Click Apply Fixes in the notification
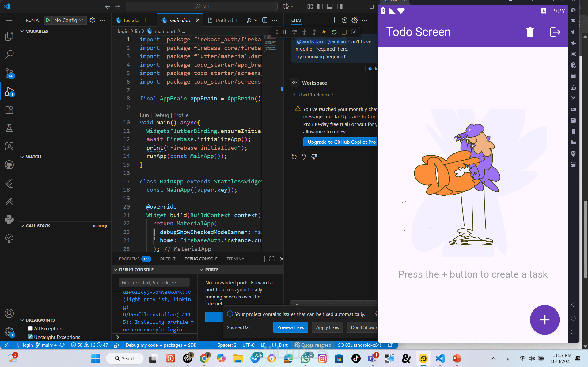 [x=328, y=327]
